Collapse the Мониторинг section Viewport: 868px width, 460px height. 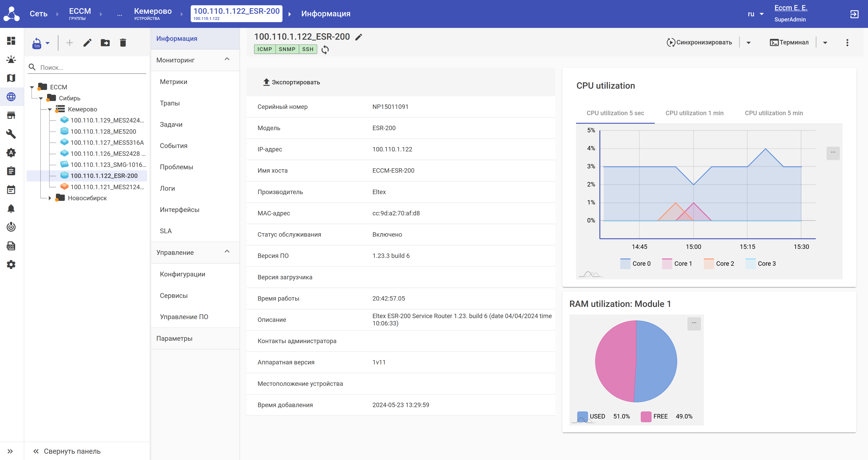click(x=227, y=60)
